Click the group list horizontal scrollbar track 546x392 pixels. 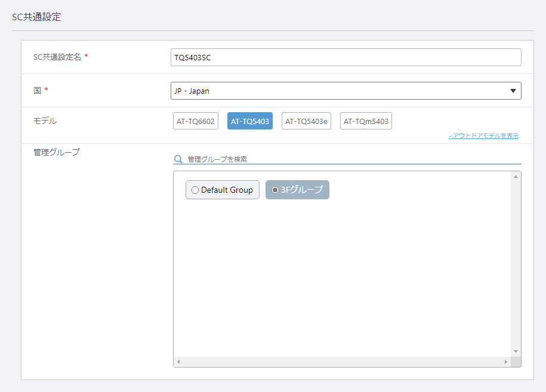pyautogui.click(x=342, y=362)
